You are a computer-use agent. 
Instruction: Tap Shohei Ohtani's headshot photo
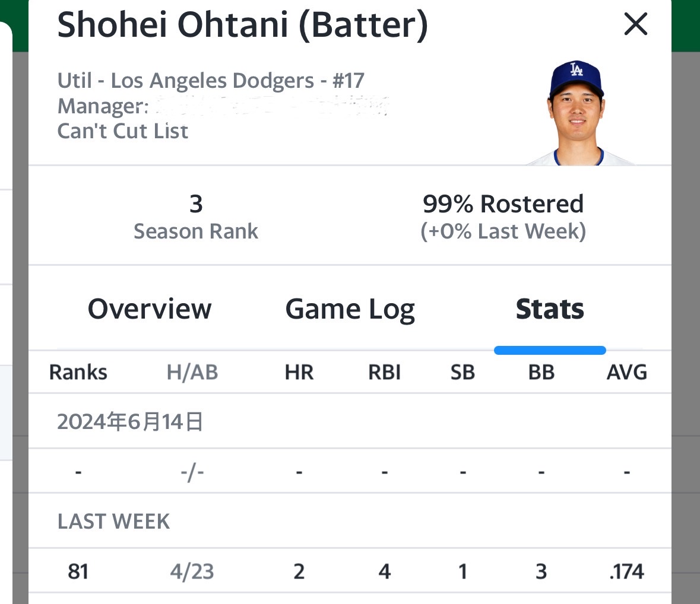click(x=575, y=114)
